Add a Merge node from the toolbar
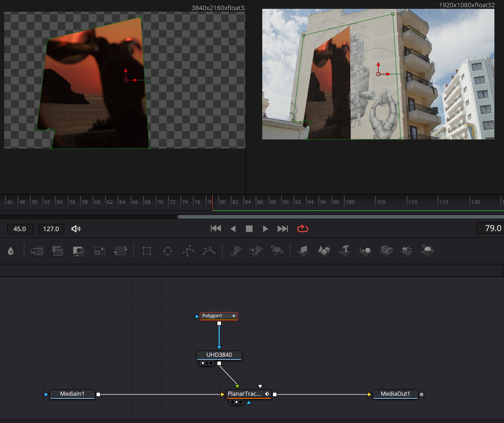Screen dimensions: 504x423 [37, 251]
